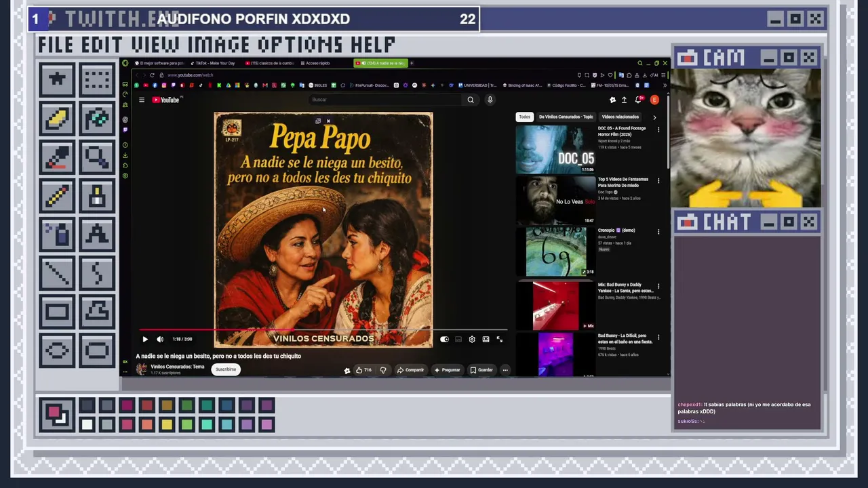Click the Preguntar button
Viewport: 868px width, 488px height.
click(447, 370)
